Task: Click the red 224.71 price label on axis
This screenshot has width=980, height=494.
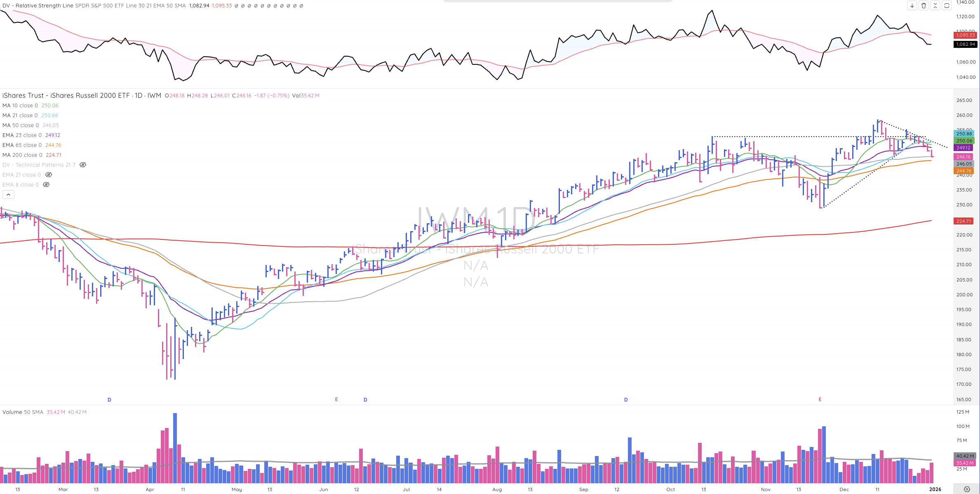Action: point(964,221)
